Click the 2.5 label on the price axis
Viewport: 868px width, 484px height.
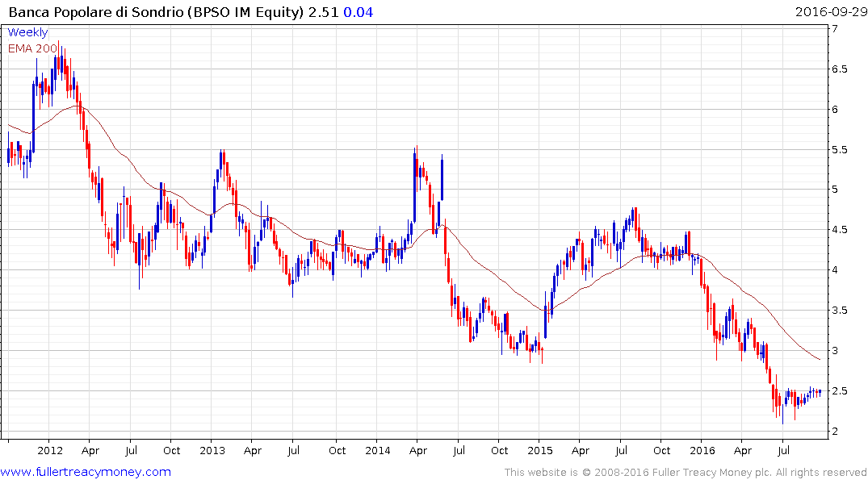point(839,391)
